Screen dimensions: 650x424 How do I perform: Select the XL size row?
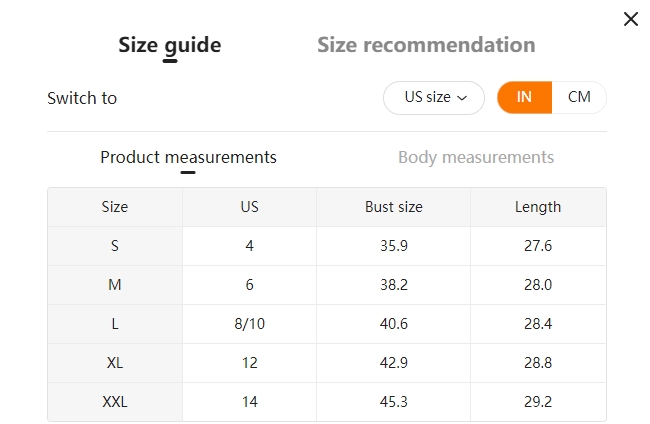(x=327, y=363)
